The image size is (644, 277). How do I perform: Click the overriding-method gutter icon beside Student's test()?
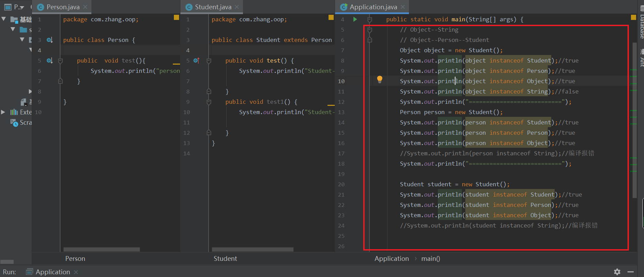tap(196, 60)
